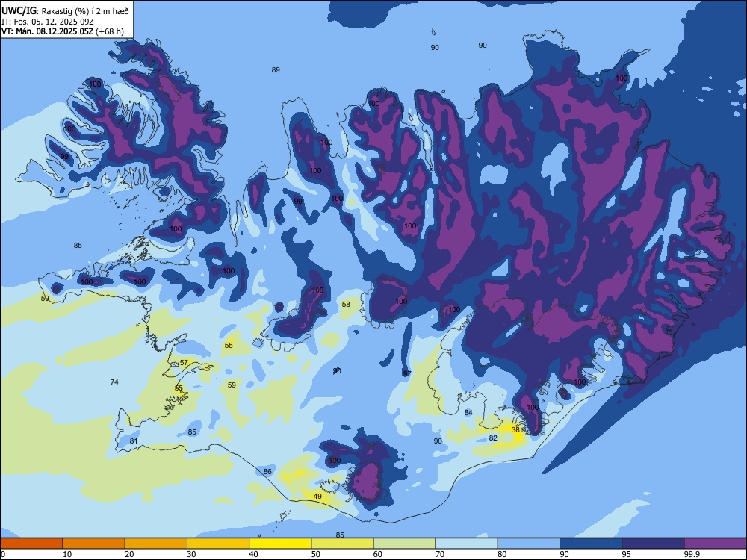
Task: Click the light orange 20–30 legend swatch
Action: pyautogui.click(x=156, y=544)
